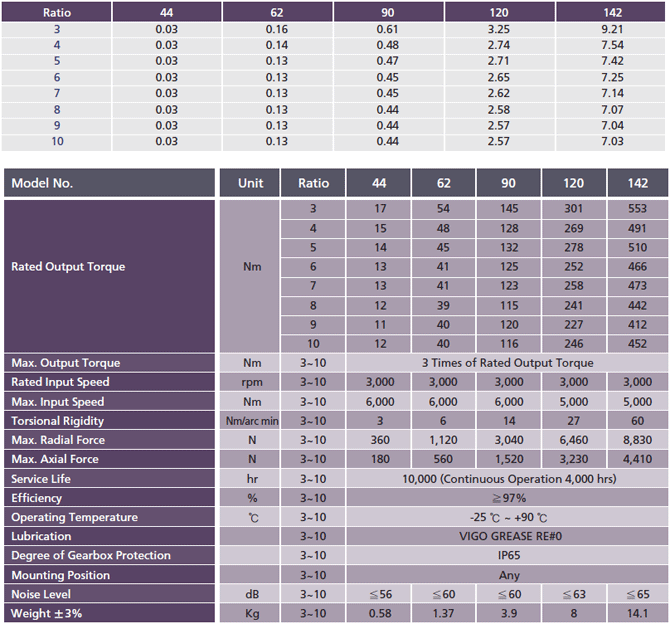Screen dimensions: 670x624
Task: Click the radial force value '8,830'
Action: pyautogui.click(x=638, y=440)
